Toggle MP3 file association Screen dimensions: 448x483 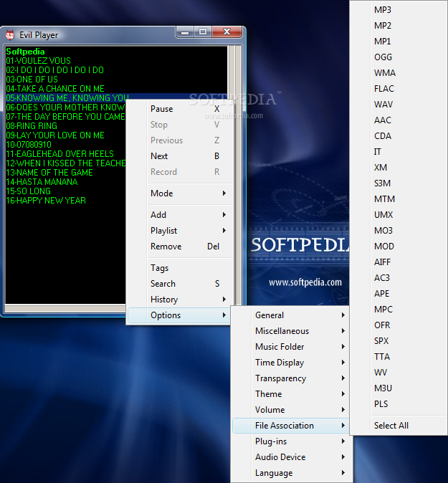pos(399,10)
